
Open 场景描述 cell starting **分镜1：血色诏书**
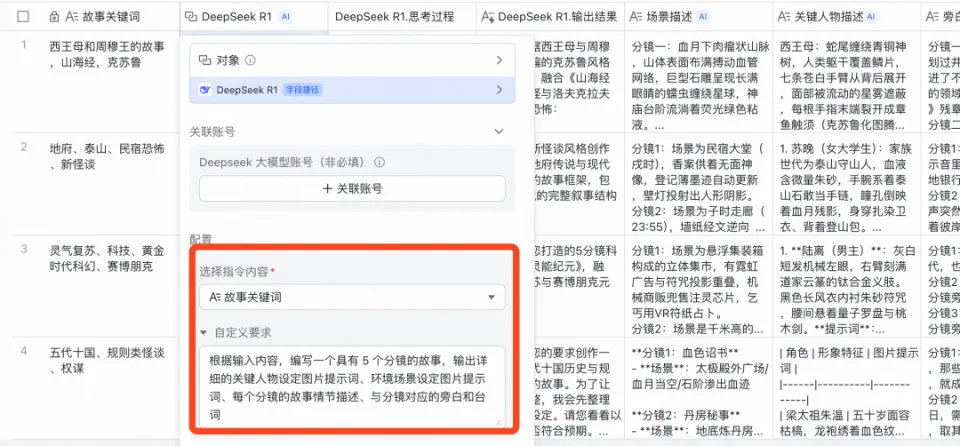point(699,387)
